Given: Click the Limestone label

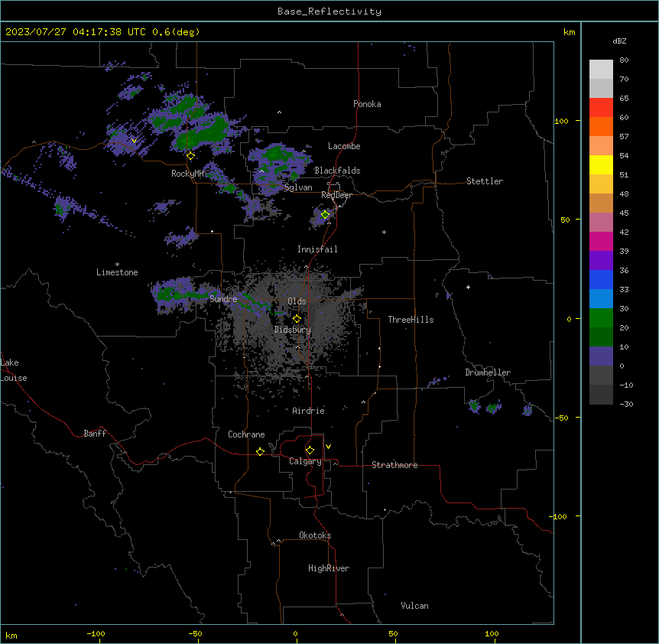Looking at the screenshot, I should pyautogui.click(x=117, y=272).
